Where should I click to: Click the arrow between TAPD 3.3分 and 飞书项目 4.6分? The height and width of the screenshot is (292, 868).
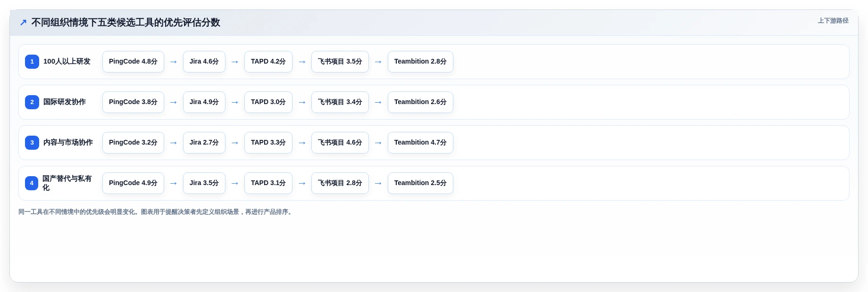click(302, 143)
